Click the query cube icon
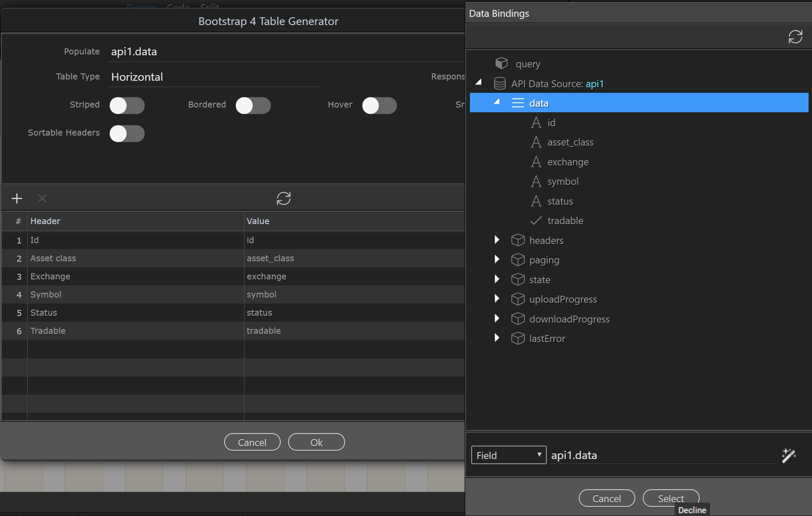 (x=501, y=63)
